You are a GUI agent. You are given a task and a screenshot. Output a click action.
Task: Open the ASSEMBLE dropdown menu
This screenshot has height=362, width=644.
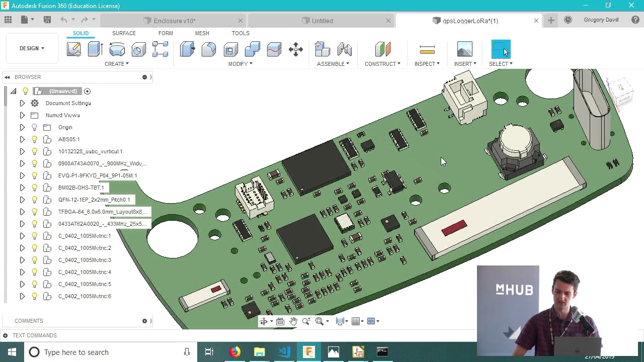click(333, 64)
